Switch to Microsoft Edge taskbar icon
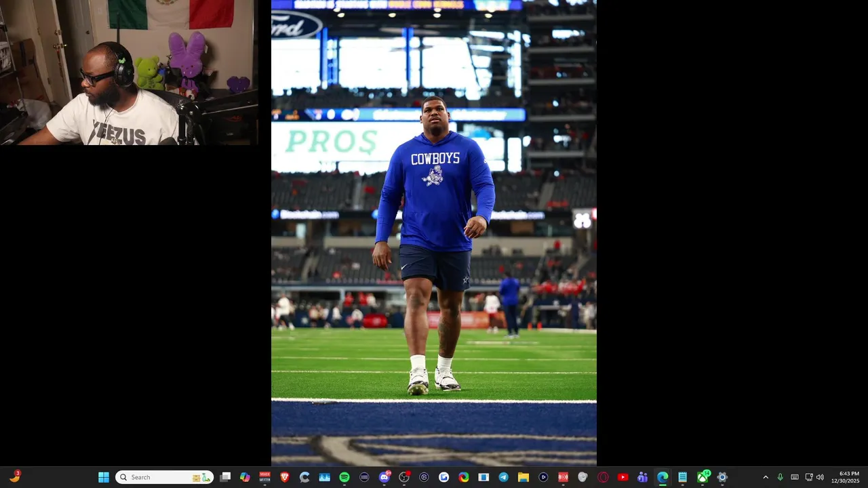 pos(663,477)
